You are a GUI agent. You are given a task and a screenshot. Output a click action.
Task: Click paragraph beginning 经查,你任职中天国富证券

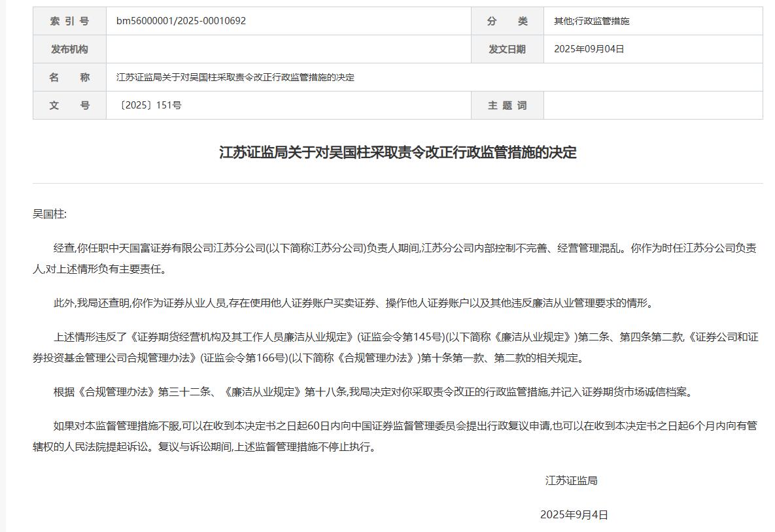coord(395,258)
